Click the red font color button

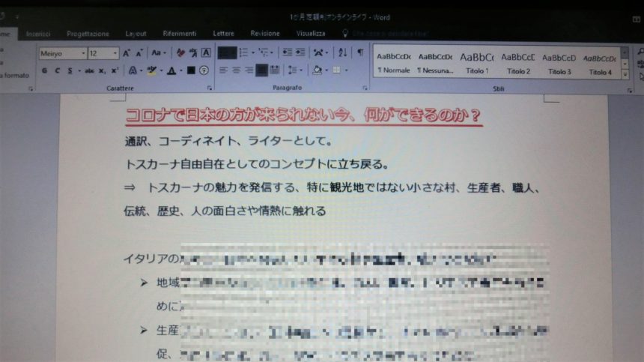[171, 70]
